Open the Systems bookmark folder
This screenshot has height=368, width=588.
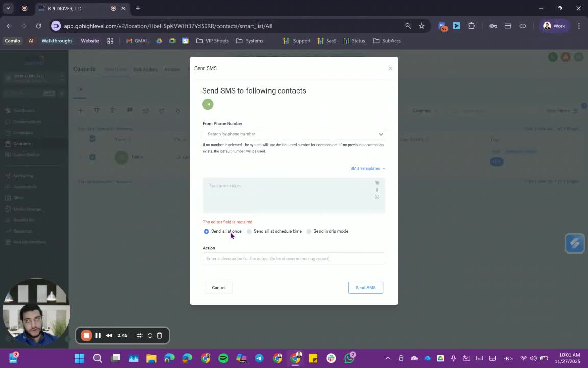coord(250,41)
